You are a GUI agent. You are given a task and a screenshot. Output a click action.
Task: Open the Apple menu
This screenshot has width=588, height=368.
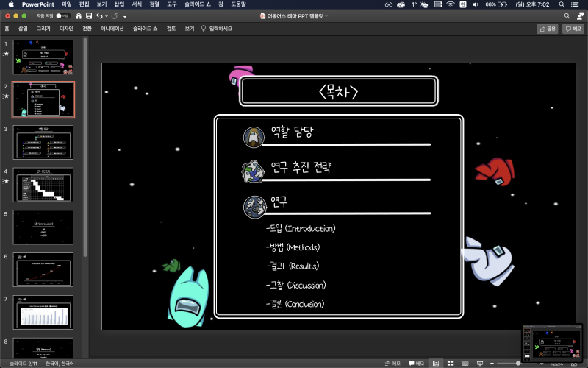pos(11,4)
